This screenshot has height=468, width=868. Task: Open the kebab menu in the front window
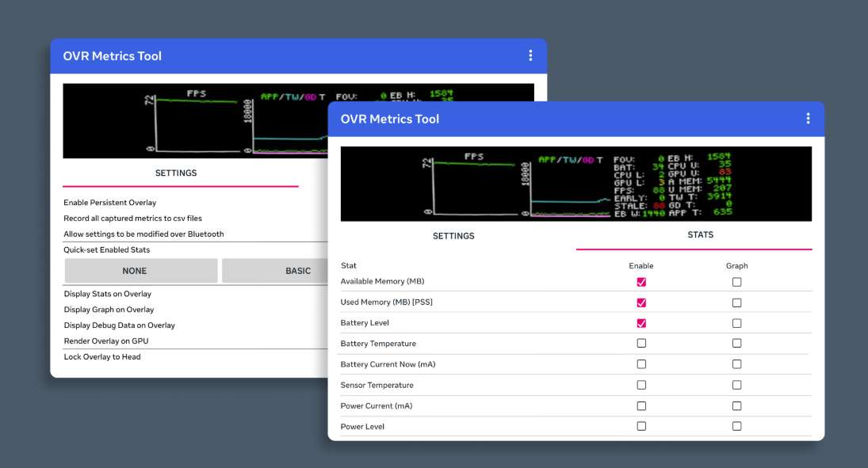[x=808, y=119]
